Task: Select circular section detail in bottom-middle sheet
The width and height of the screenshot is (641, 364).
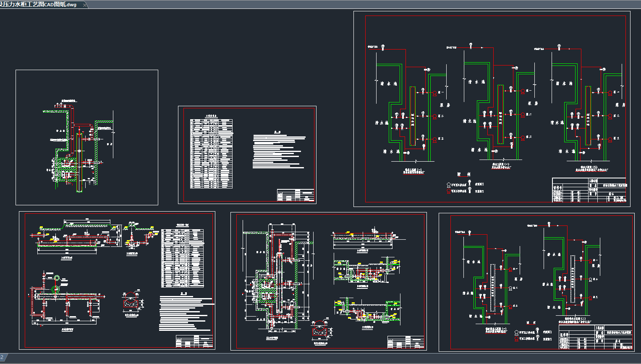Action: 321,330
